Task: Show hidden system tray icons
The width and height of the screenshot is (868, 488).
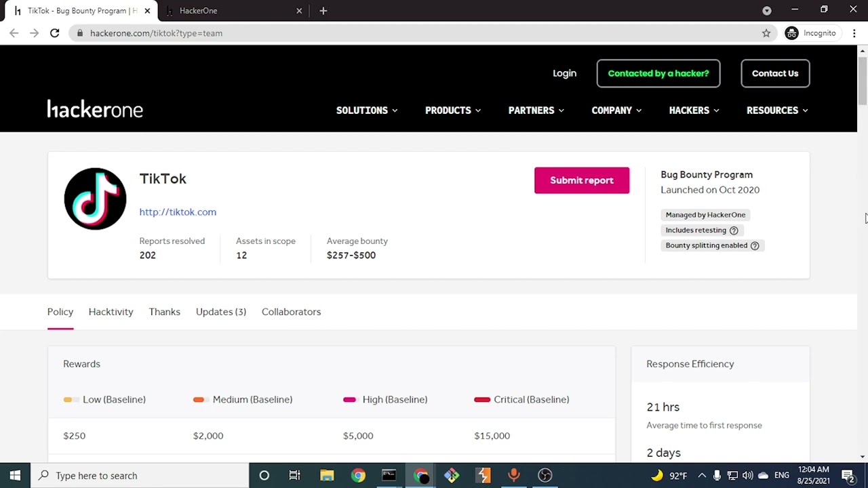Action: click(702, 476)
